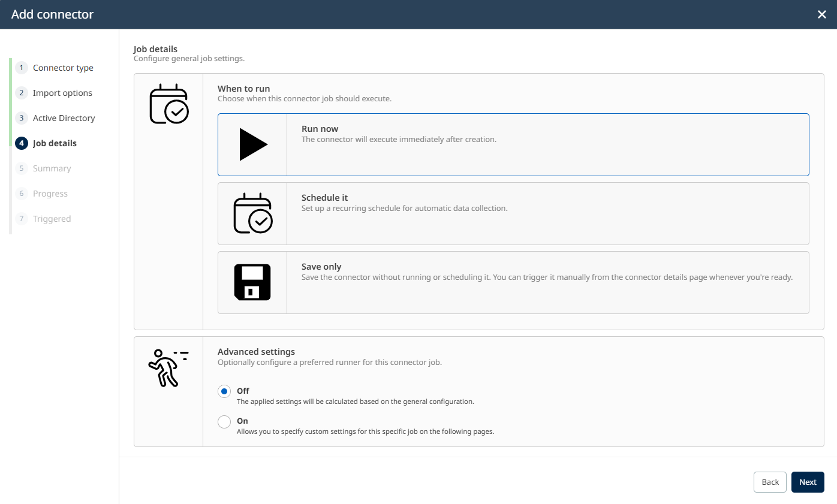Click the Advanced settings runner icon
This screenshot has height=504, width=837.
pyautogui.click(x=168, y=367)
